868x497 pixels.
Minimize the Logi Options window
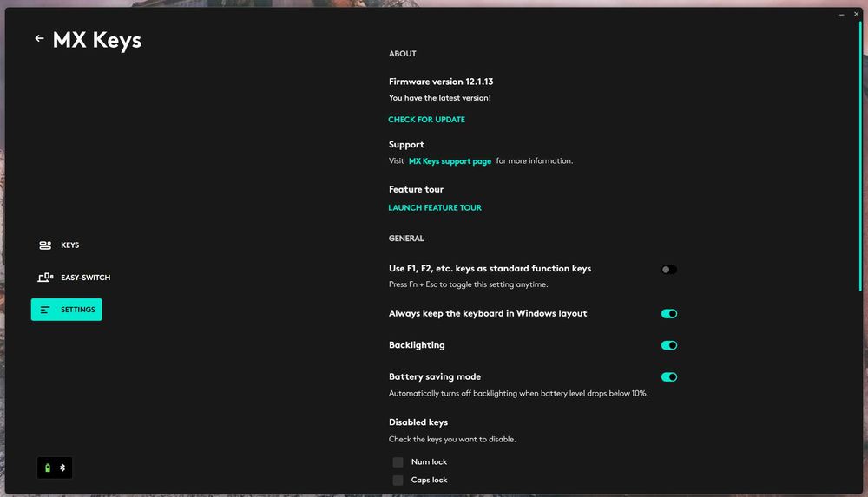pyautogui.click(x=841, y=15)
